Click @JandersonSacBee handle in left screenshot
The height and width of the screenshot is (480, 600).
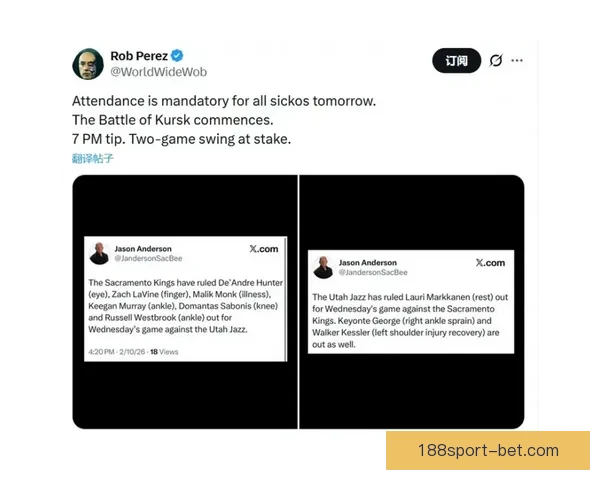[148, 258]
